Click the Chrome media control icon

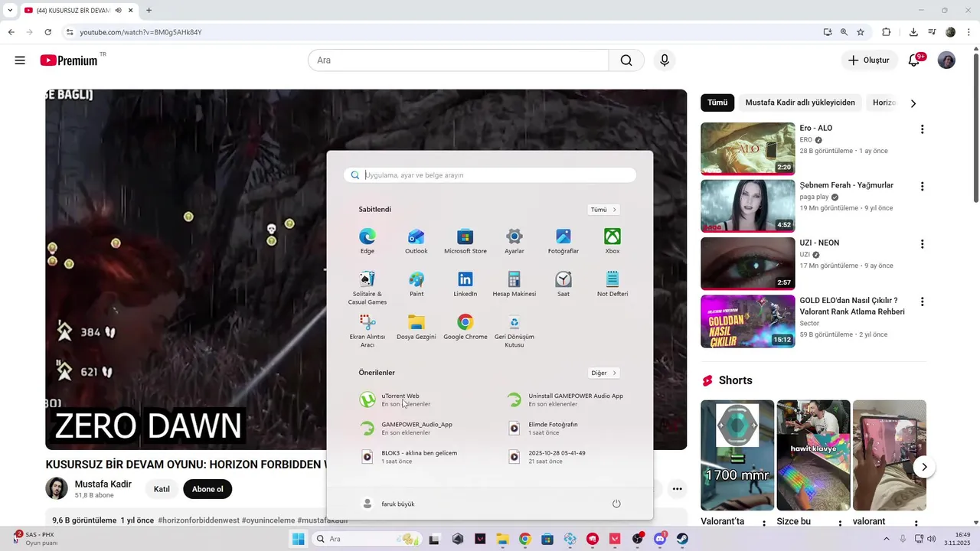[x=932, y=32]
